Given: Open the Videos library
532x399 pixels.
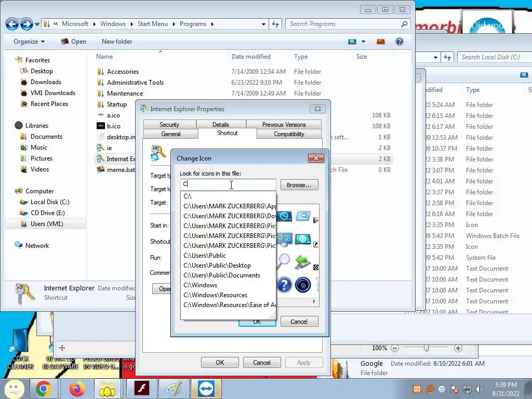Looking at the screenshot, I should 39,169.
